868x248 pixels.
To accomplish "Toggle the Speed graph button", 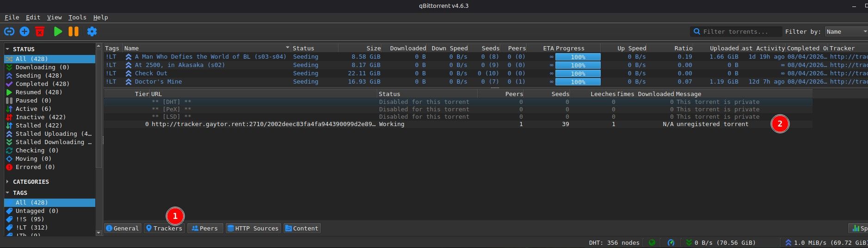I will pyautogui.click(x=858, y=229).
